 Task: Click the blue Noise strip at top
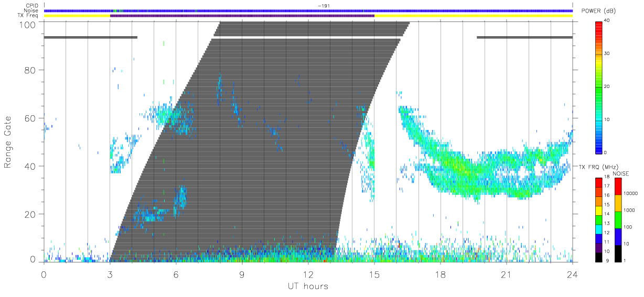(x=308, y=10)
